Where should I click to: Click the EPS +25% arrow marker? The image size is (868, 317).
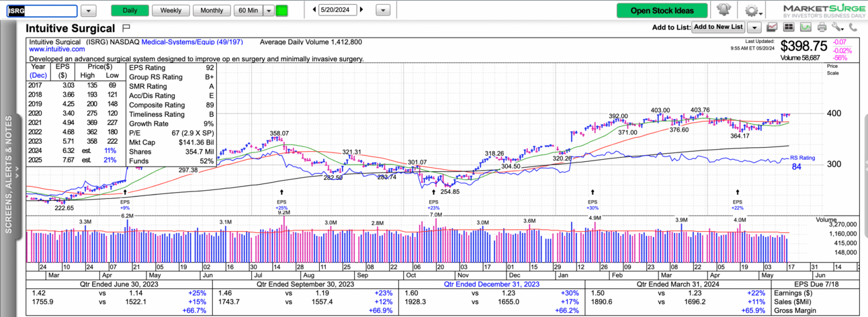pos(281,193)
